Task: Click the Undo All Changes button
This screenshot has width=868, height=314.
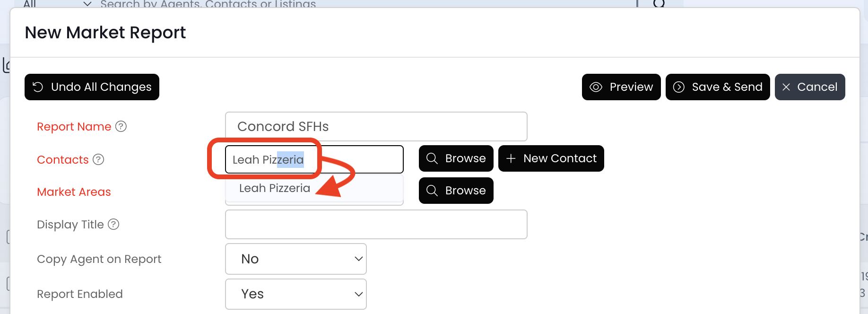Action: 92,87
